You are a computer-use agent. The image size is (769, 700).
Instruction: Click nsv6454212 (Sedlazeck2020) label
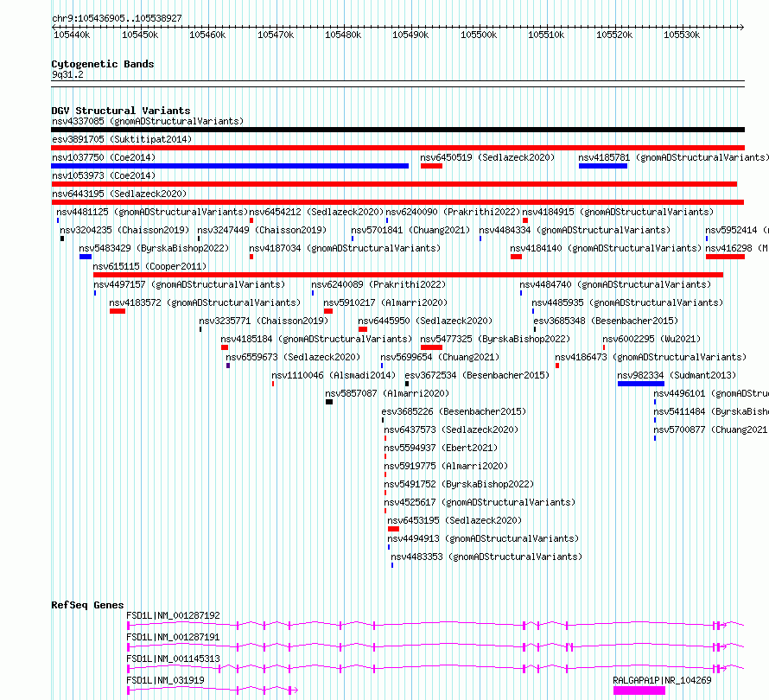coord(316,212)
